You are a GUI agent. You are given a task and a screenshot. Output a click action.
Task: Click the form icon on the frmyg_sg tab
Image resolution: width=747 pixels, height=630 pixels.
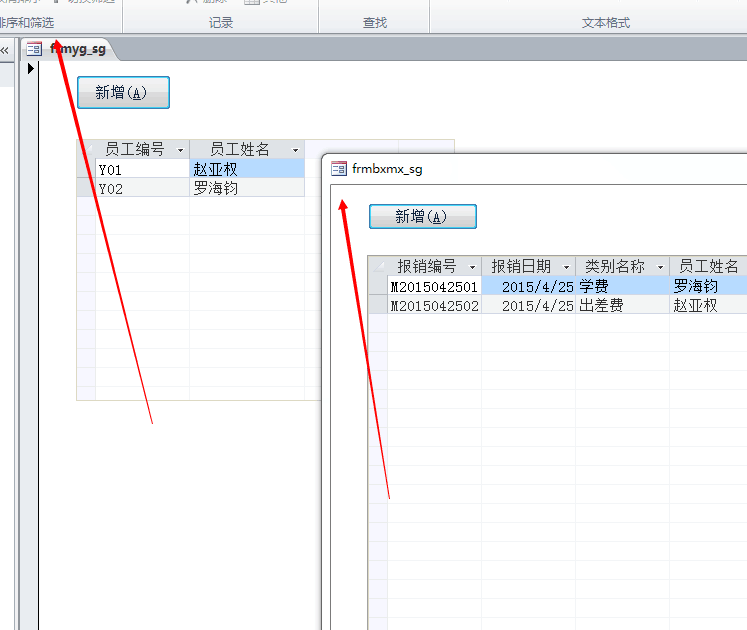(34, 48)
